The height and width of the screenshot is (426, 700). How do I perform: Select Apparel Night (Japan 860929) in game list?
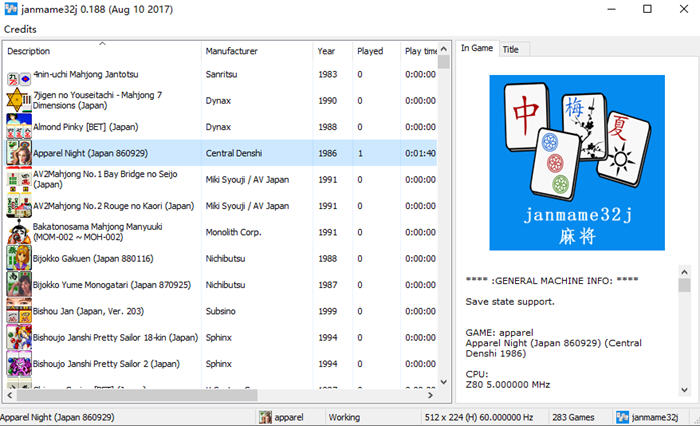[90, 153]
